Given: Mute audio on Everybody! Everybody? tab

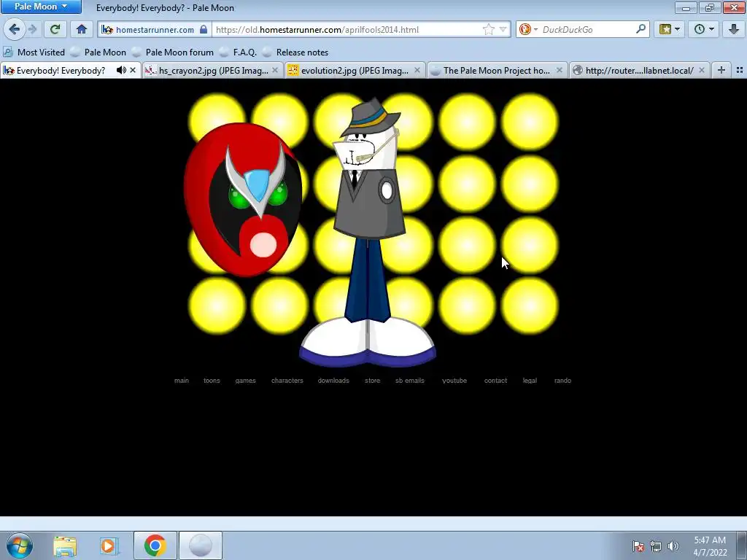Looking at the screenshot, I should tap(121, 71).
